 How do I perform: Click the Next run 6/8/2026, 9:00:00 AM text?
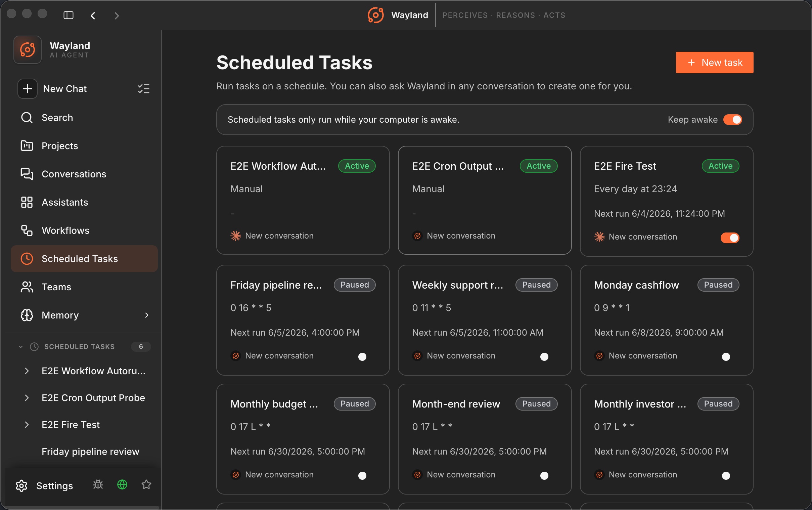[659, 333]
